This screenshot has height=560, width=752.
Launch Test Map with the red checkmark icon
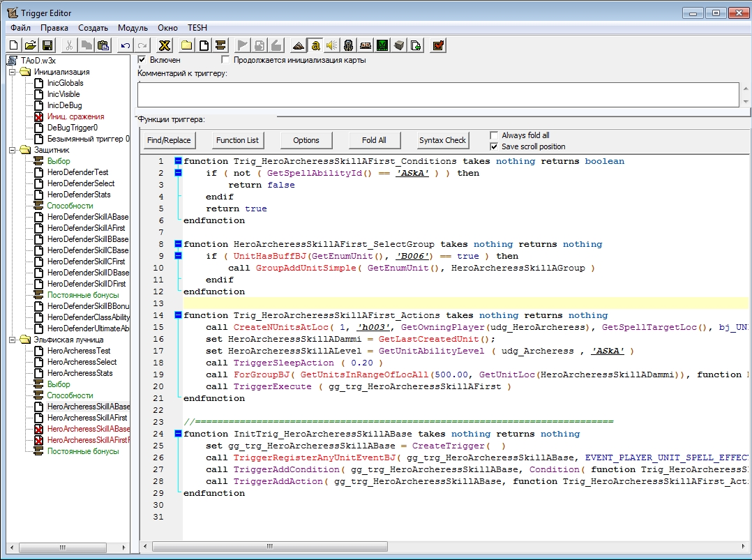(438, 45)
